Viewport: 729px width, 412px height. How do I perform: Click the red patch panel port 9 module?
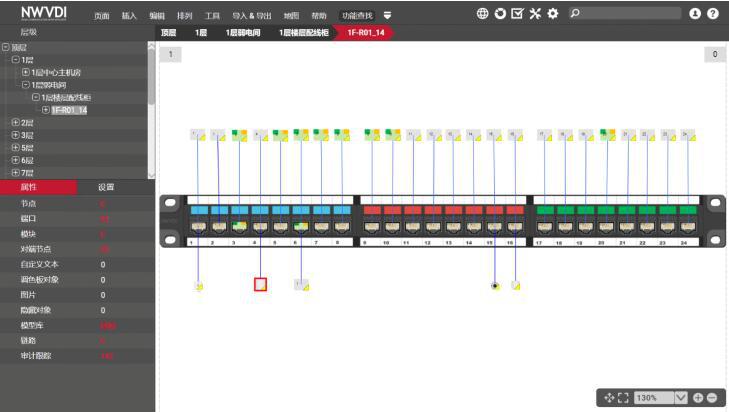tap(371, 211)
